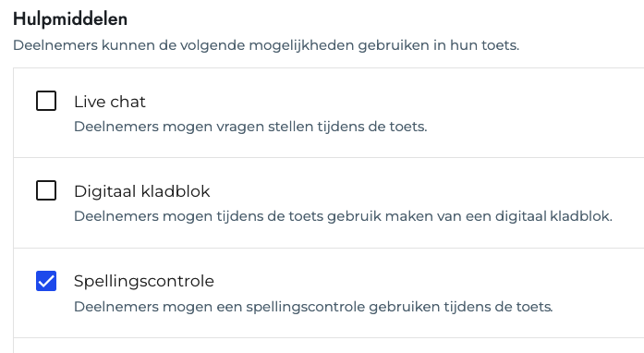Click the Spellingscontrole label text
The image size is (644, 353).
pos(144,282)
